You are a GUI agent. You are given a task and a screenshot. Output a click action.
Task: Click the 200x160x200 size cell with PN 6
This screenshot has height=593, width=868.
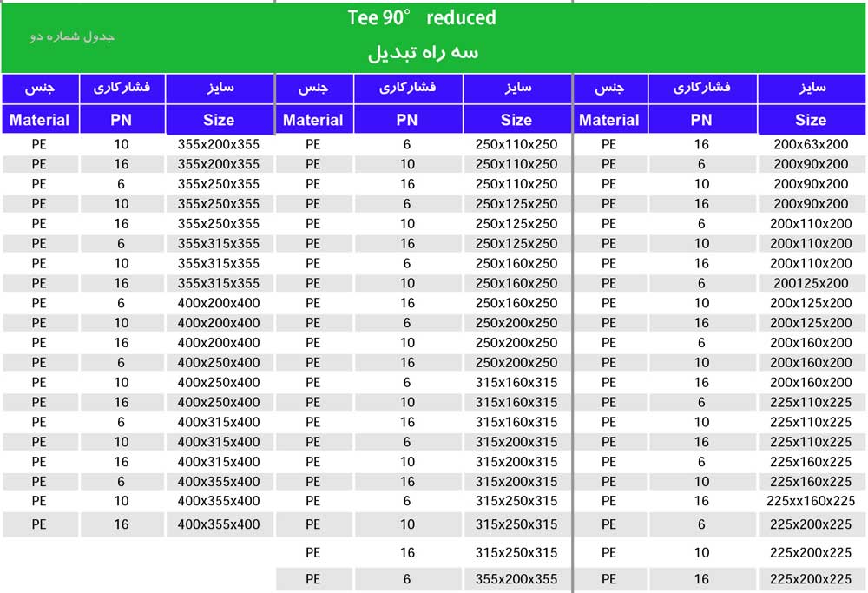[x=811, y=343]
